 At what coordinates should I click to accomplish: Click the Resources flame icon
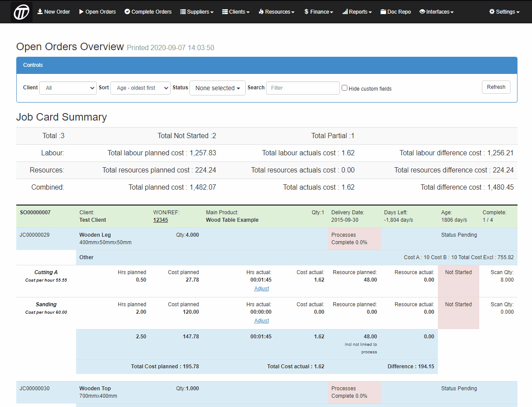(x=261, y=12)
